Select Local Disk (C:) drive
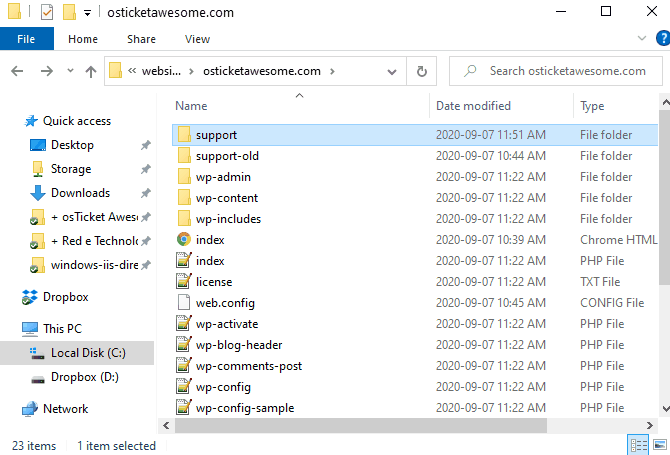 [x=77, y=353]
